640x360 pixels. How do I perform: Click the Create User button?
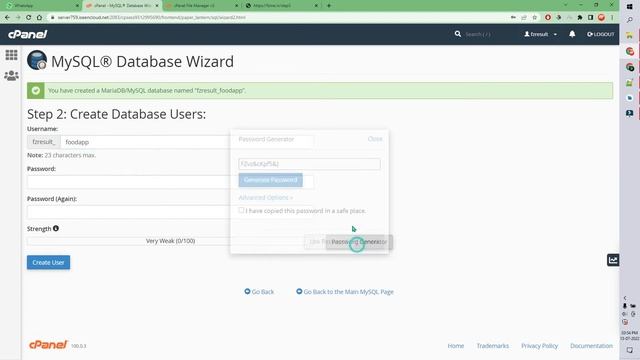click(49, 262)
